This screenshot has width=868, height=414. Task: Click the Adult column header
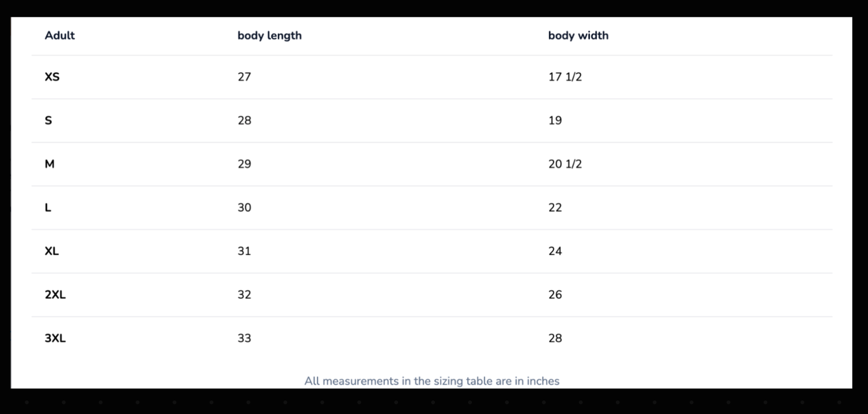pos(59,36)
